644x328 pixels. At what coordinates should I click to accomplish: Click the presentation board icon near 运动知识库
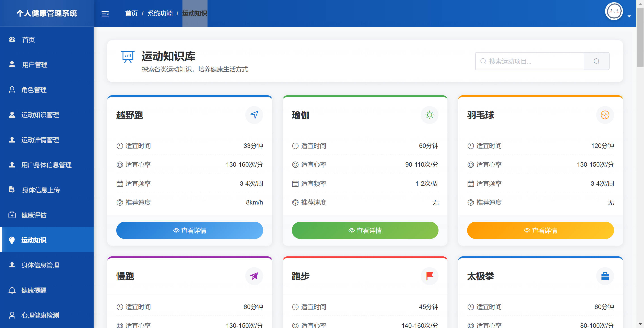[128, 57]
